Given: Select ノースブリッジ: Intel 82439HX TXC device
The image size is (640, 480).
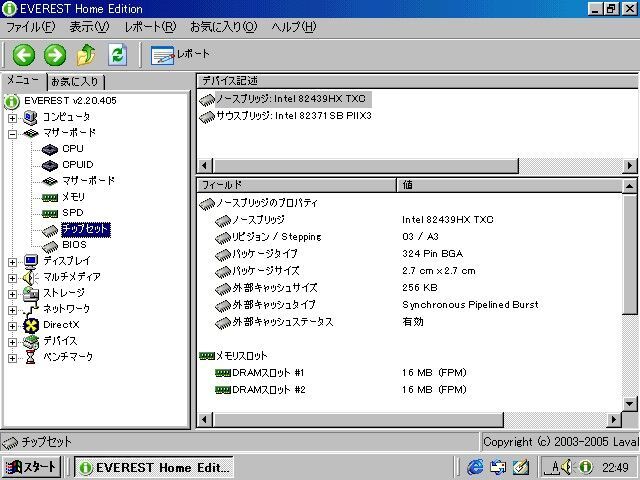Looking at the screenshot, I should click(x=285, y=99).
